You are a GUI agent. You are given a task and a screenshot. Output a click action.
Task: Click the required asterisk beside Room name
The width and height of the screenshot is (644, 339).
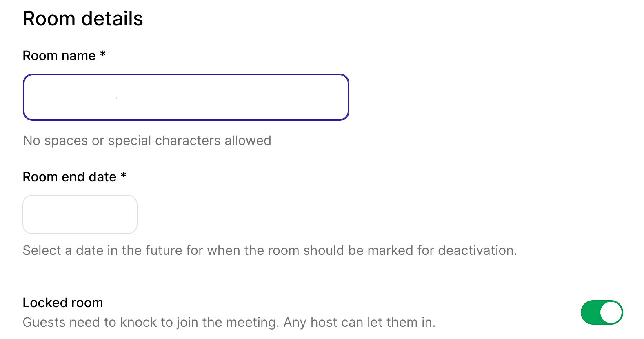click(x=103, y=54)
